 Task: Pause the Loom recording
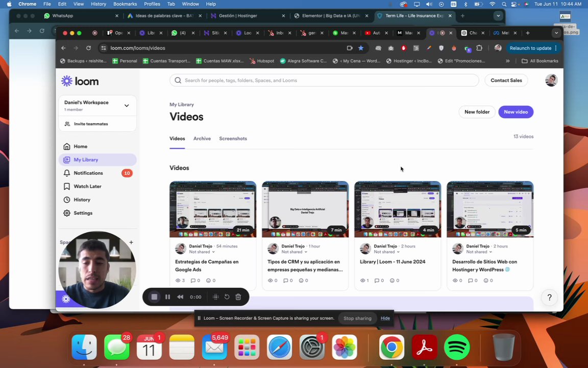click(x=167, y=296)
